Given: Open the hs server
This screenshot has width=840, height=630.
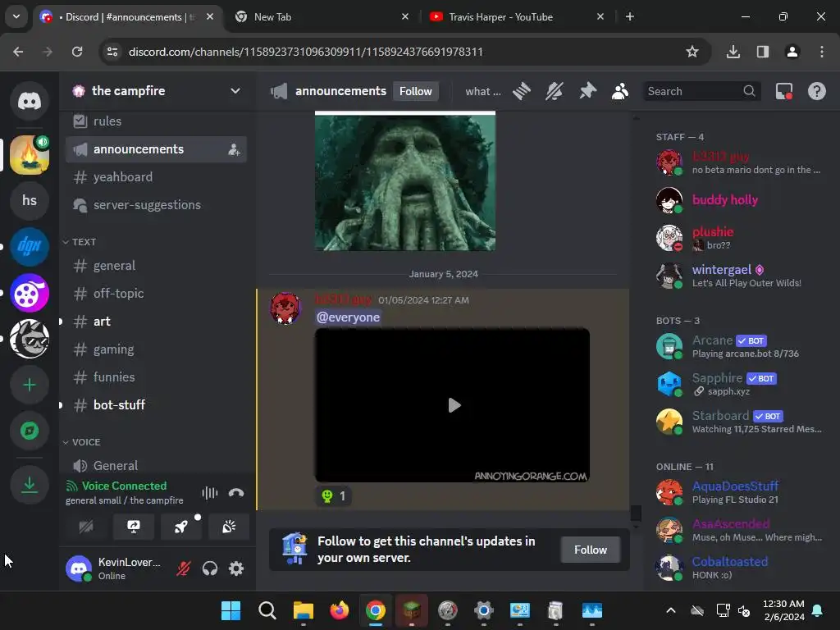Looking at the screenshot, I should (x=30, y=200).
